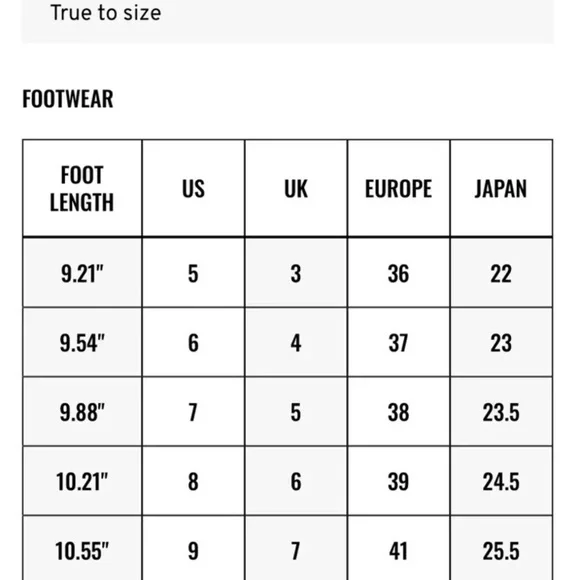
Task: Select the 9.21" foot length cell
Action: [x=82, y=273]
